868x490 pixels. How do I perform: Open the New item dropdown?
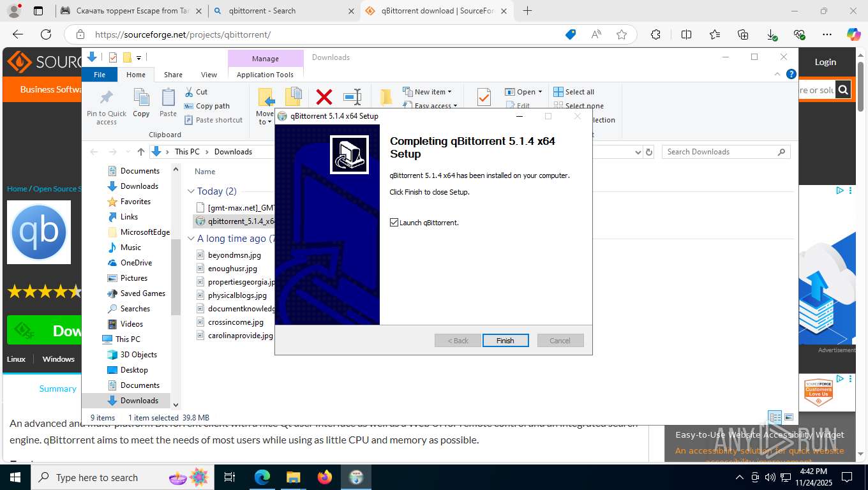point(427,92)
